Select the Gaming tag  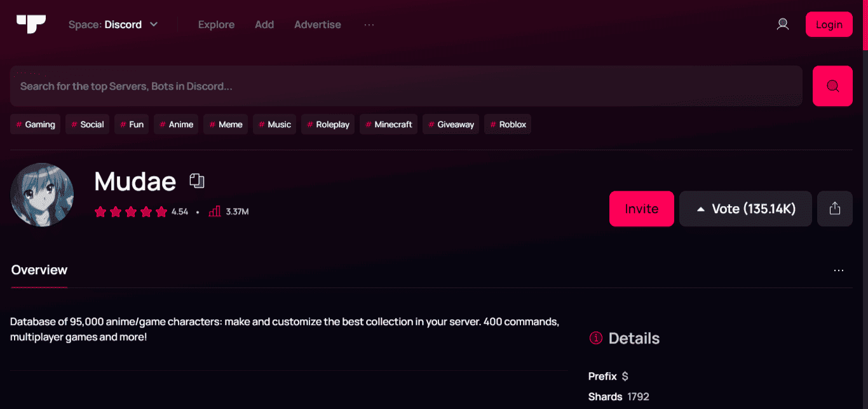(36, 125)
